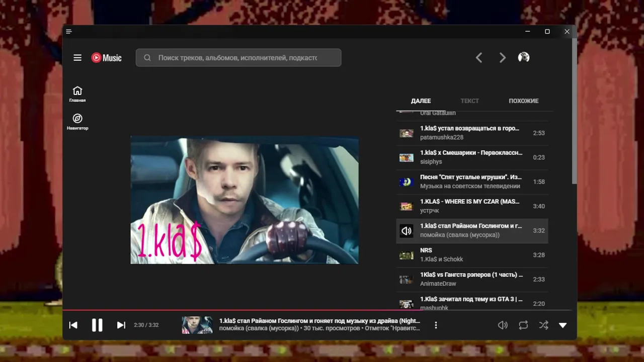Open the Главная home section

coord(77,94)
